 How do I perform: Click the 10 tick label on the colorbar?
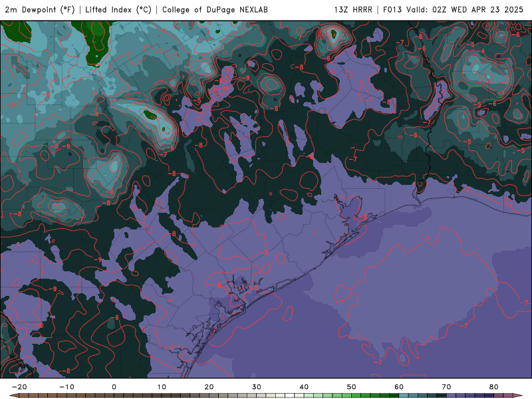coord(162,387)
